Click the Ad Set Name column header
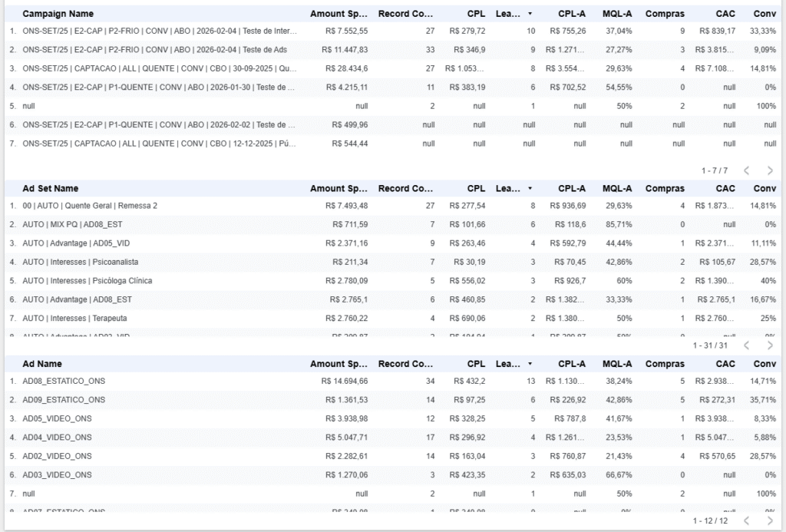The height and width of the screenshot is (532, 786). pyautogui.click(x=50, y=189)
